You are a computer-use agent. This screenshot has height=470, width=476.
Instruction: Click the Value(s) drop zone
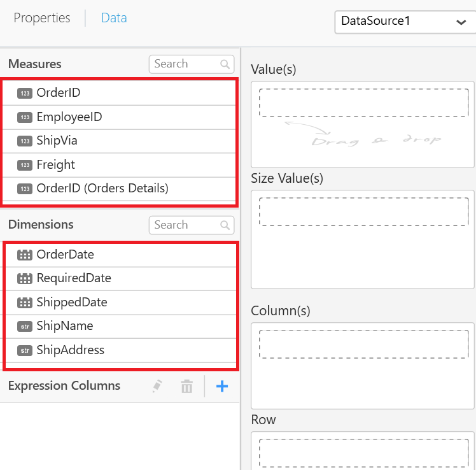(363, 103)
